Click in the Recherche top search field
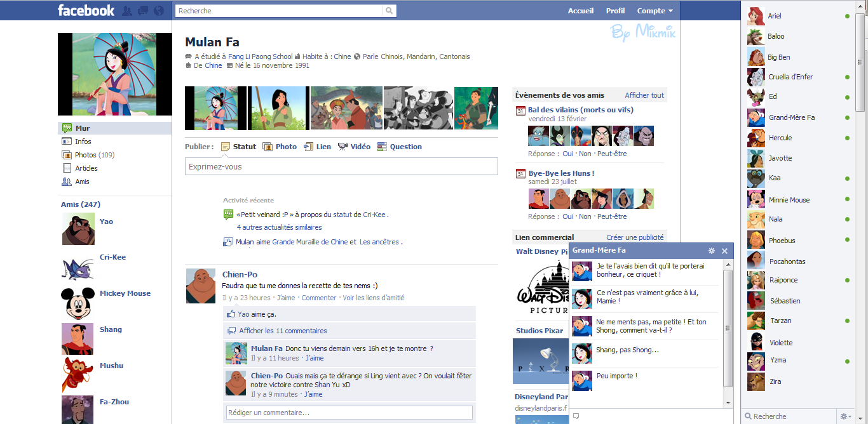This screenshot has width=868, height=424. point(279,11)
